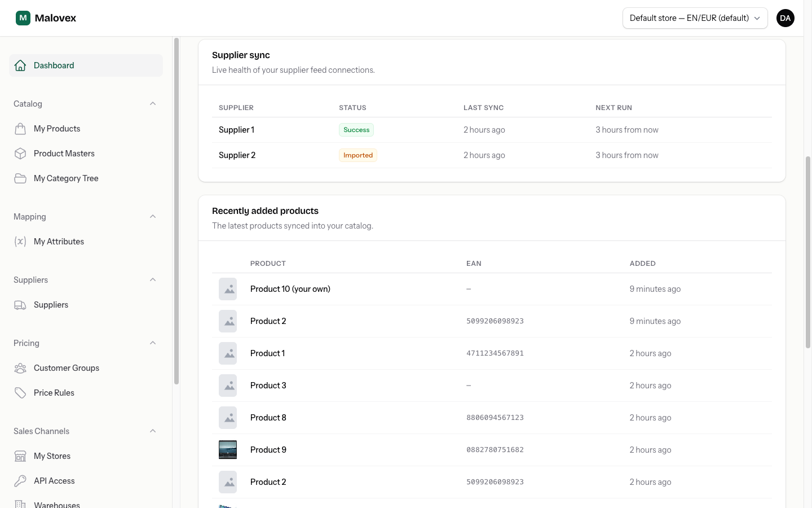Click the main page vertical scrollbar
The width and height of the screenshot is (812, 508).
[807, 252]
